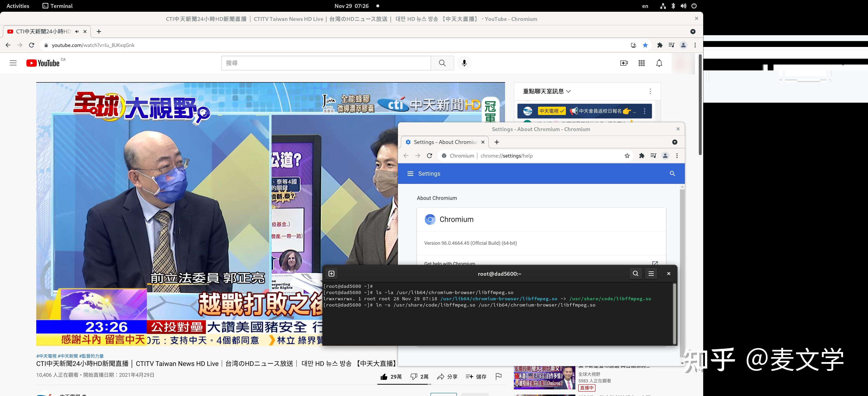Image resolution: width=868 pixels, height=396 pixels.
Task: Open a new tab in the YouTube window
Action: pos(99,31)
